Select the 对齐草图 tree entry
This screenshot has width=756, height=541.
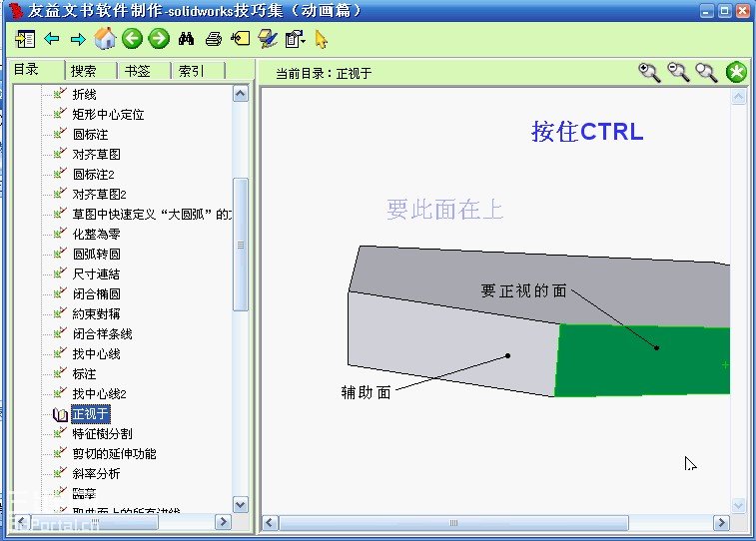click(97, 154)
